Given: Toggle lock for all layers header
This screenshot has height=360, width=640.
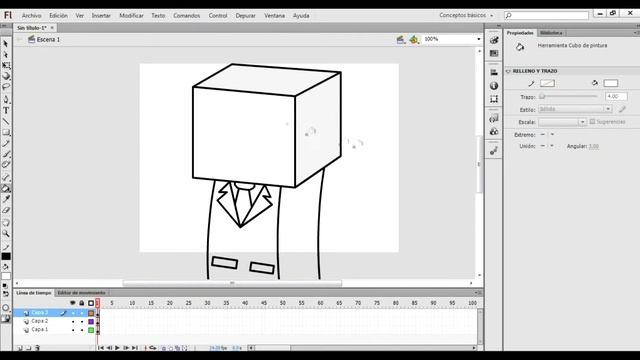Looking at the screenshot, I should coord(82,303).
